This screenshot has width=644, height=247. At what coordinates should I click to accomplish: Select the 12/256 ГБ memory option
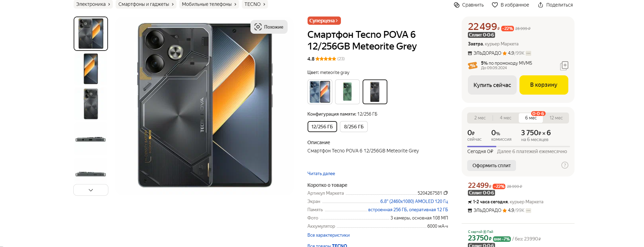(x=322, y=127)
